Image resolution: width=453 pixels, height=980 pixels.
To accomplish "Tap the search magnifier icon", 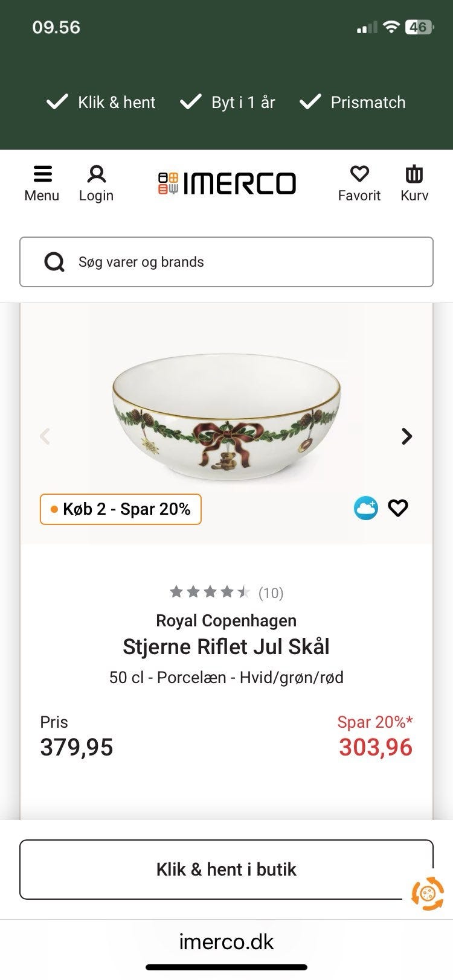I will tap(54, 262).
